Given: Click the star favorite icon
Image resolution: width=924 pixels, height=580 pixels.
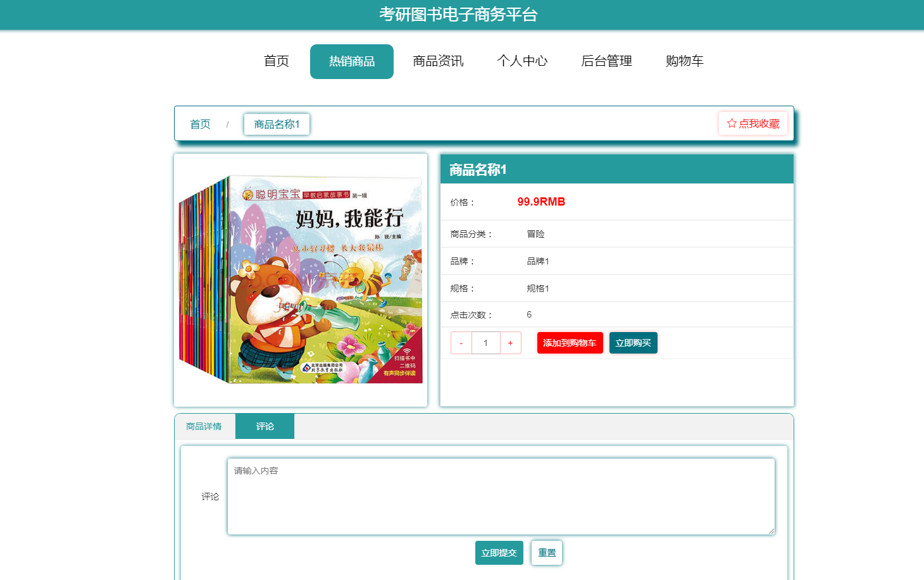Looking at the screenshot, I should 732,123.
